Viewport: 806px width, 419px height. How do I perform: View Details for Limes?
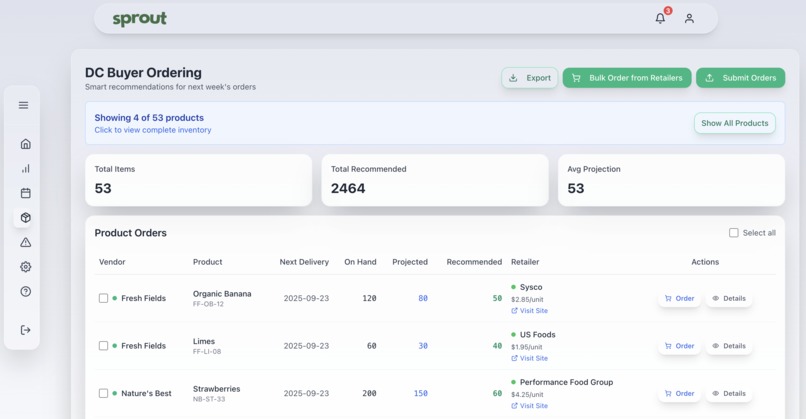click(728, 346)
